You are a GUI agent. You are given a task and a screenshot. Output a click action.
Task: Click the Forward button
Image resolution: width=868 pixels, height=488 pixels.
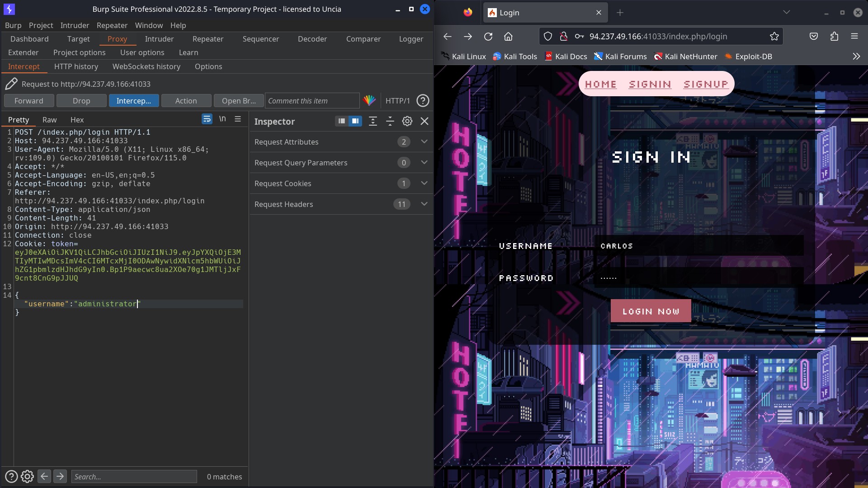(29, 101)
